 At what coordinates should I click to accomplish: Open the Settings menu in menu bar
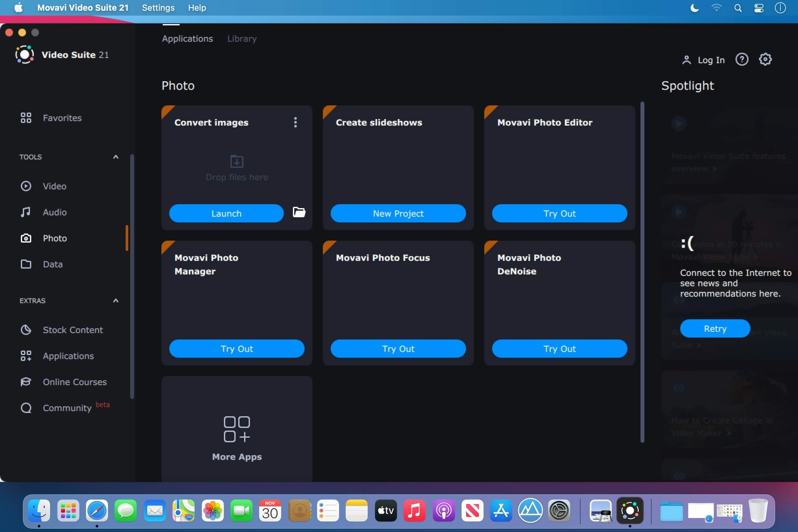coord(158,8)
